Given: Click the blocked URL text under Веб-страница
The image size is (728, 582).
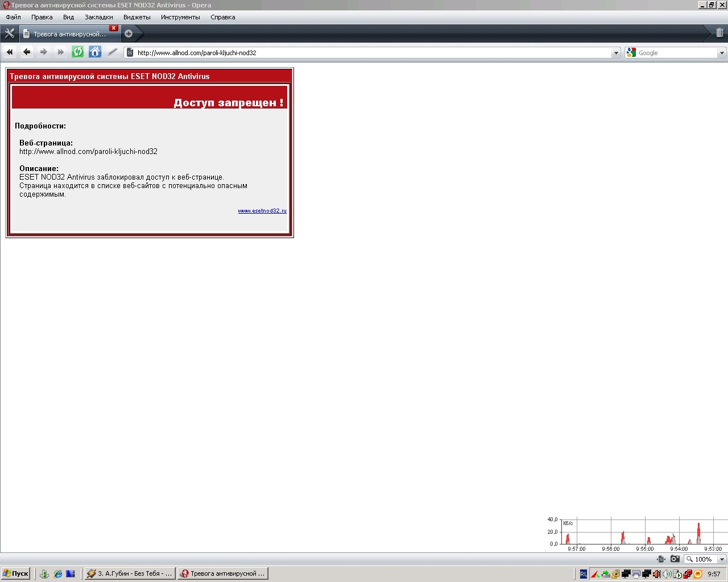Looking at the screenshot, I should point(88,152).
